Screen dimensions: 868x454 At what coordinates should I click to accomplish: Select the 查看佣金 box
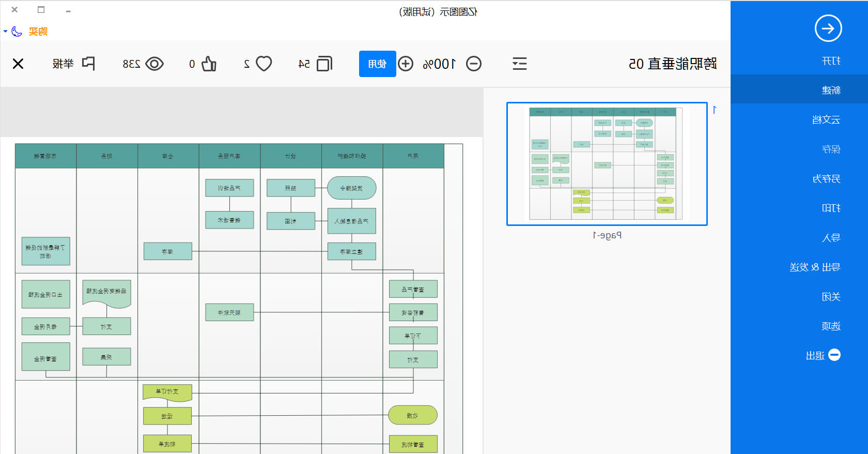pyautogui.click(x=46, y=357)
